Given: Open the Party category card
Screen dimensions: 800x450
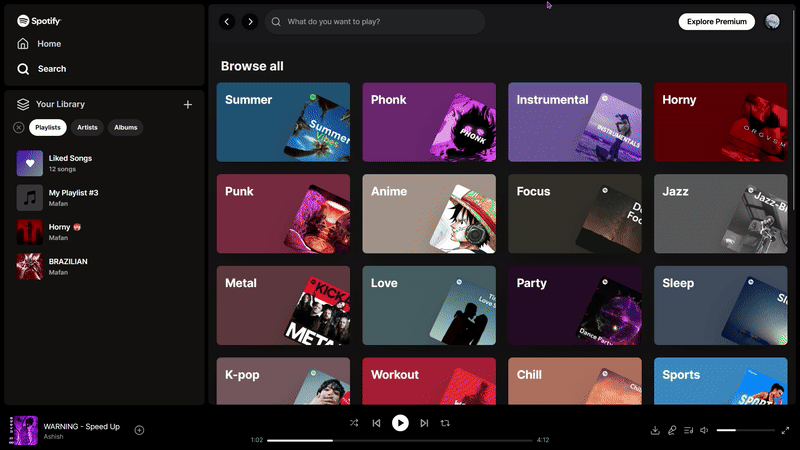Looking at the screenshot, I should 575,305.
